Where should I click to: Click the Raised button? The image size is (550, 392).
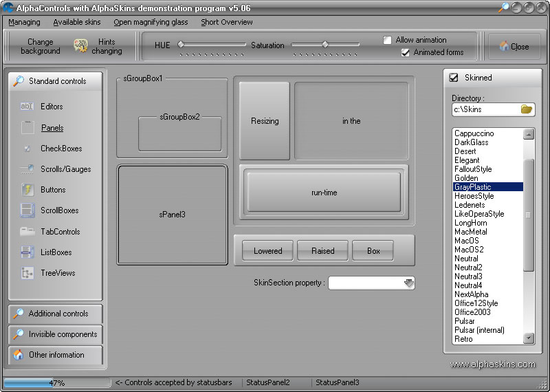pyautogui.click(x=322, y=250)
